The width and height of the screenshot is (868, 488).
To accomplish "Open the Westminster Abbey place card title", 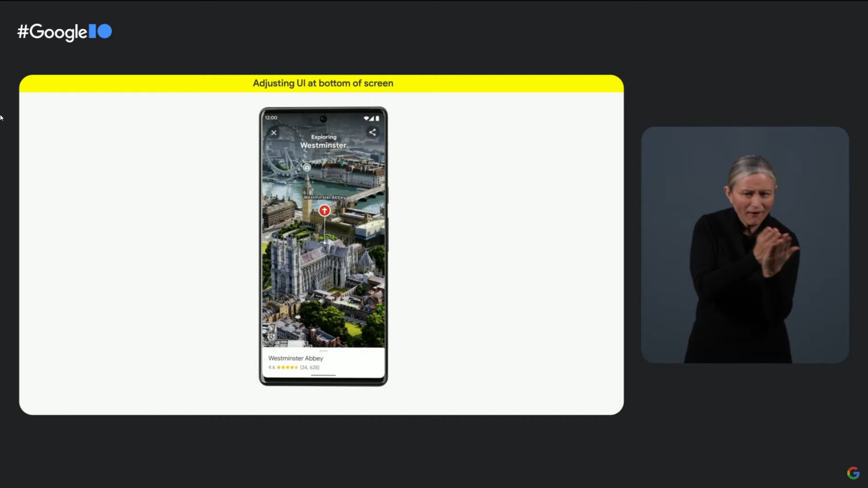I will tap(296, 358).
